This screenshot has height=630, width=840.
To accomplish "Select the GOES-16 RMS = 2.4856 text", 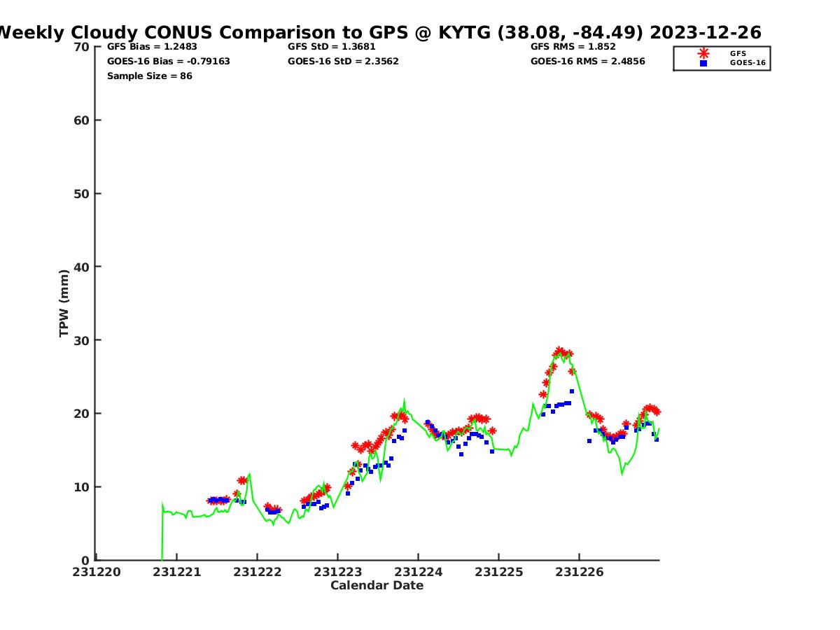I will tap(587, 62).
